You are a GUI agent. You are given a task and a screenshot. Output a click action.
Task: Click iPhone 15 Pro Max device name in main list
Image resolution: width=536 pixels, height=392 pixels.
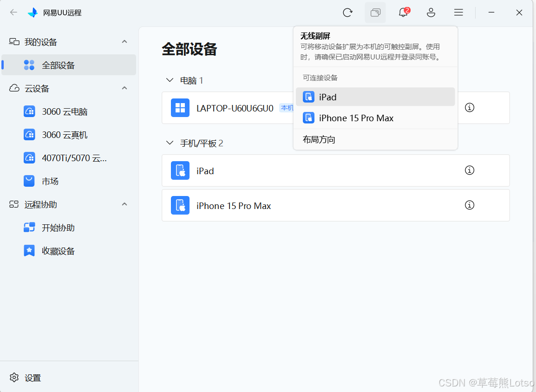coord(234,206)
